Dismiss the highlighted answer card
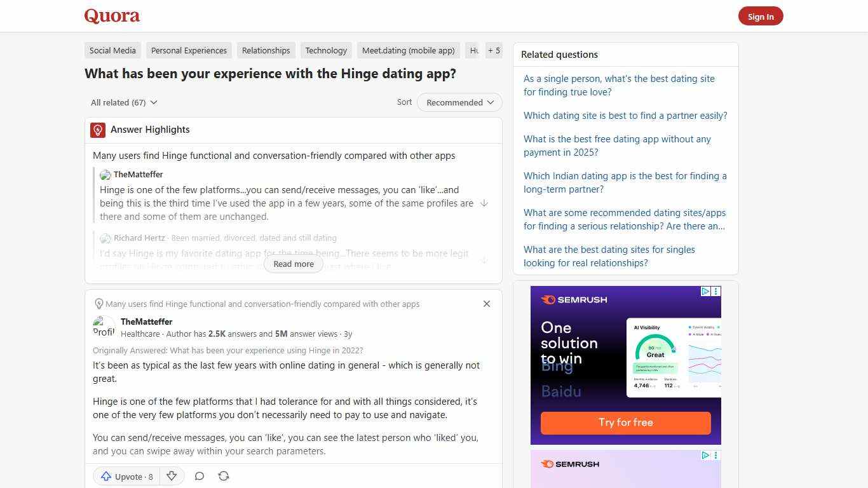The image size is (868, 488). [487, 304]
